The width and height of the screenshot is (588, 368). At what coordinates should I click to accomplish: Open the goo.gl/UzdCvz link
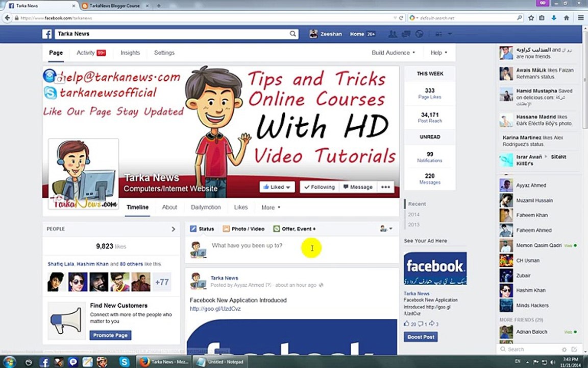click(x=215, y=309)
